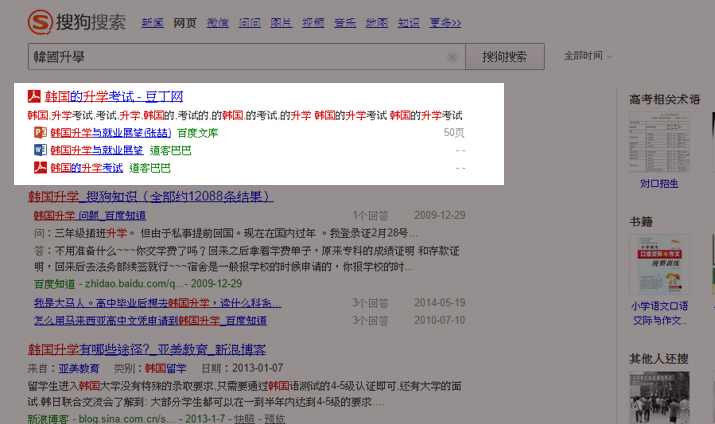Image resolution: width=715 pixels, height=424 pixels.
Task: Click the 高考相关术语 sidebar heading
Action: 664,99
